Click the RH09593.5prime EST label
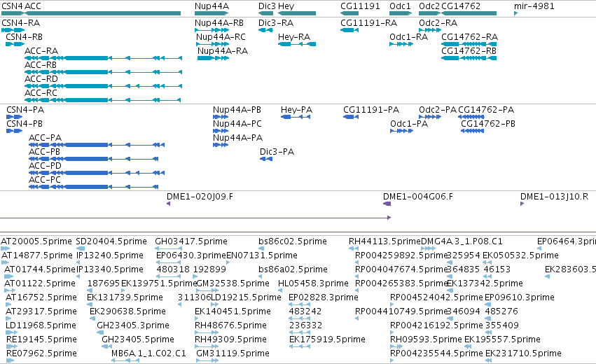 426,339
